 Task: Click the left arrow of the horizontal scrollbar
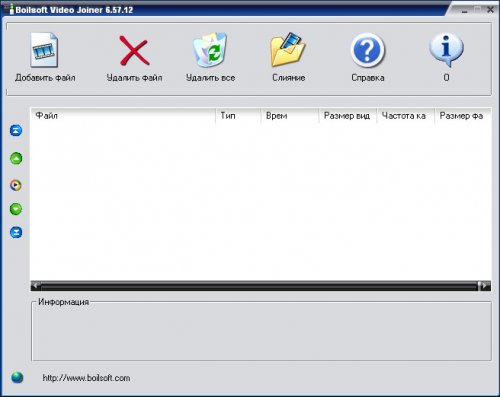pos(36,286)
